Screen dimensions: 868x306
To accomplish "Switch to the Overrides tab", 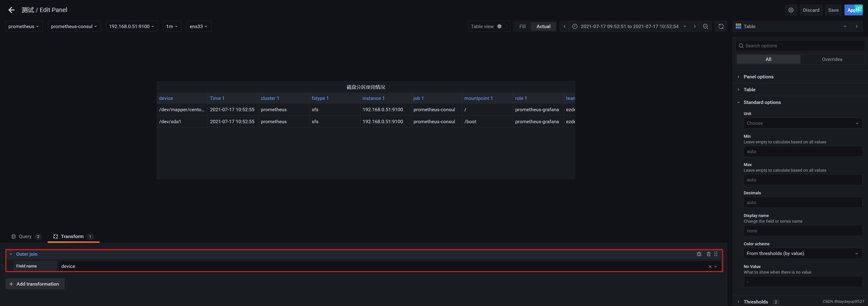I will (832, 59).
